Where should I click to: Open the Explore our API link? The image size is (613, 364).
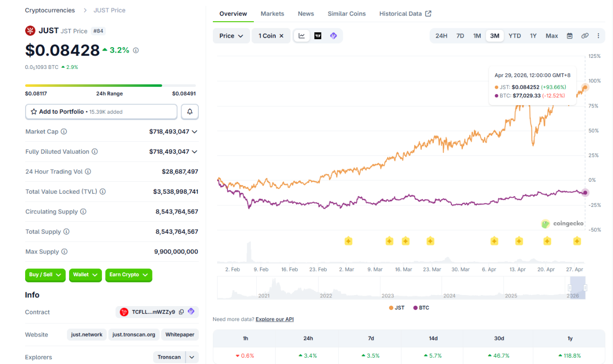pyautogui.click(x=274, y=319)
